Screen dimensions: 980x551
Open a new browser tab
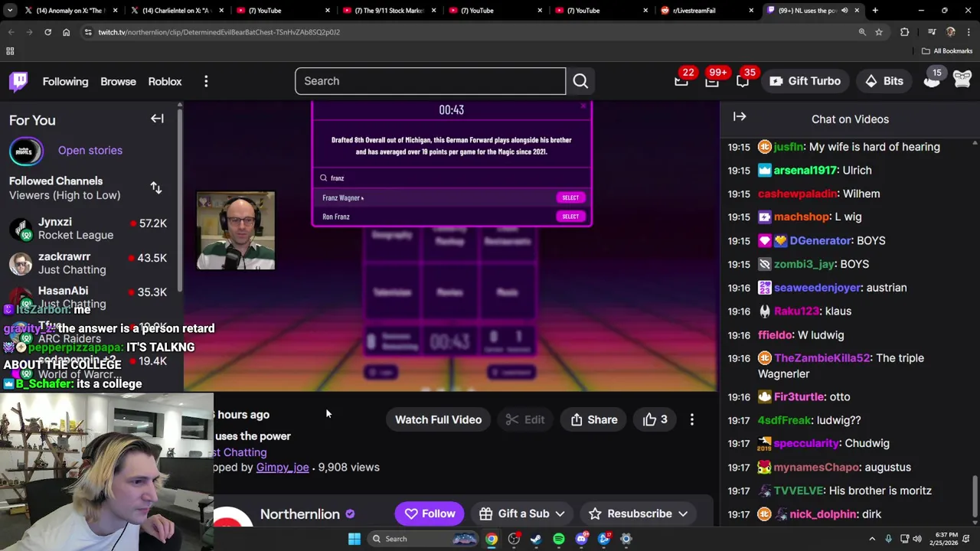pyautogui.click(x=875, y=11)
